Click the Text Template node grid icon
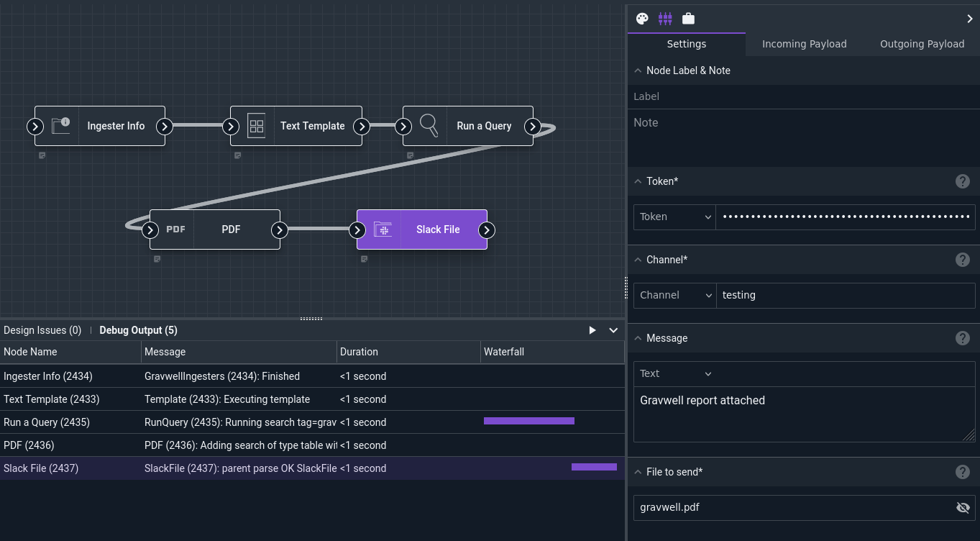980x541 pixels. point(257,126)
